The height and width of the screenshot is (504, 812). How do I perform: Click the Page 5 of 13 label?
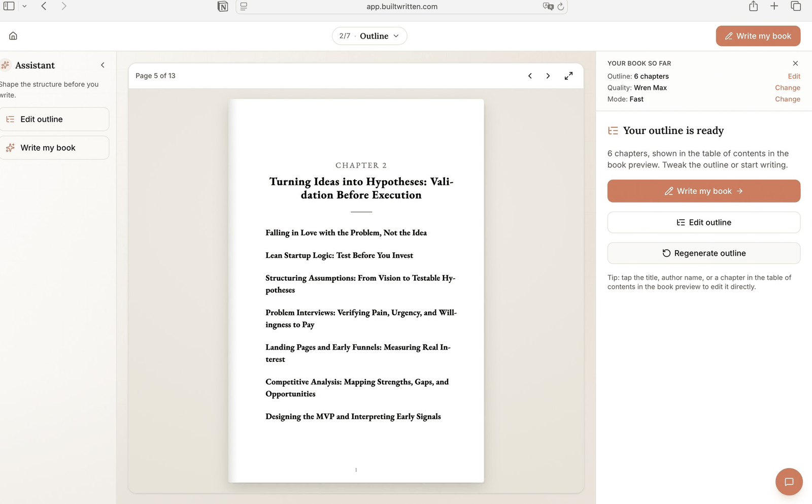click(155, 76)
